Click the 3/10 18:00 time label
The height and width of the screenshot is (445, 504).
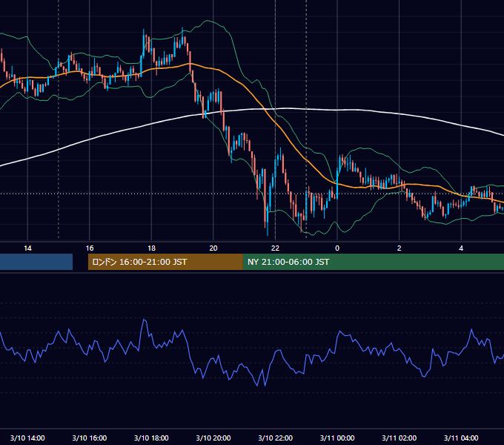pyautogui.click(x=151, y=438)
